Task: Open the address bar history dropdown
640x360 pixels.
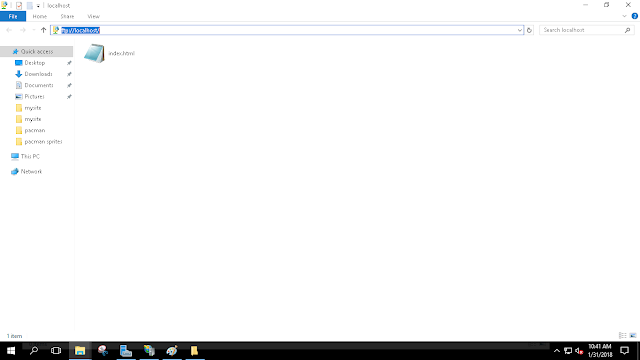Action: point(520,30)
